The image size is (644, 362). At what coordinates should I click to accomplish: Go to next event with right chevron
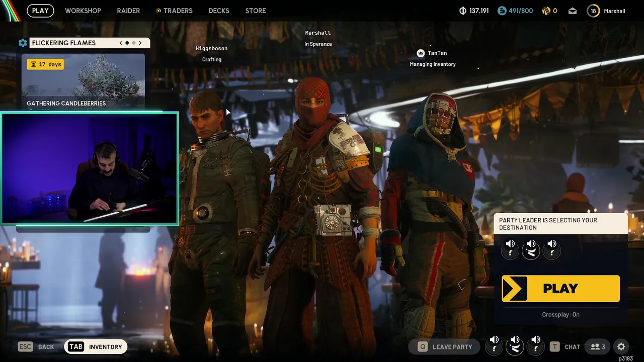click(140, 43)
